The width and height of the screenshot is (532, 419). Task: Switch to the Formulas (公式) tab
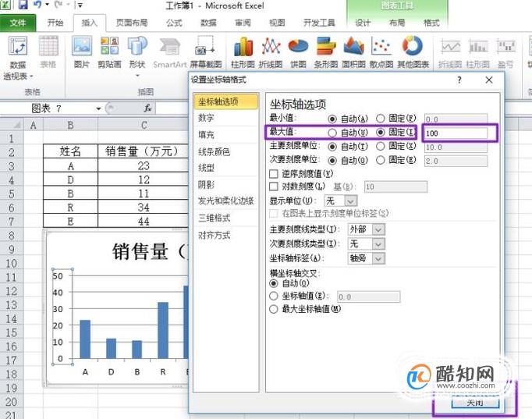pos(174,23)
